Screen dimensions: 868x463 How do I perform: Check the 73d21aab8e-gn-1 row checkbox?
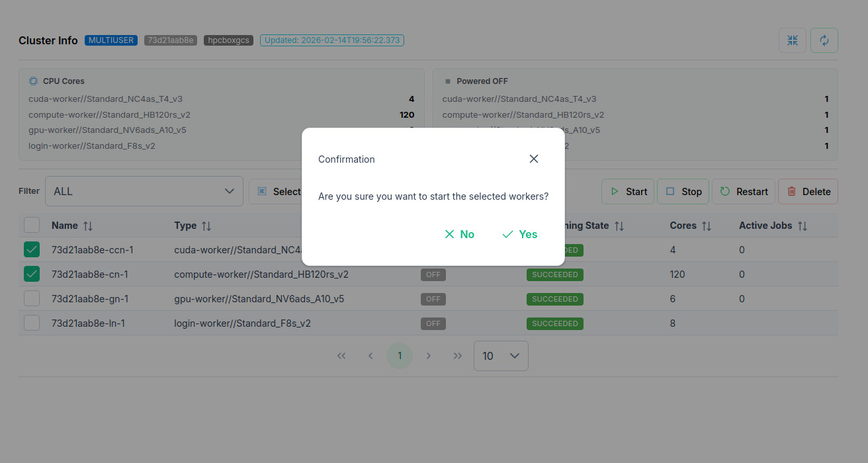[32, 298]
